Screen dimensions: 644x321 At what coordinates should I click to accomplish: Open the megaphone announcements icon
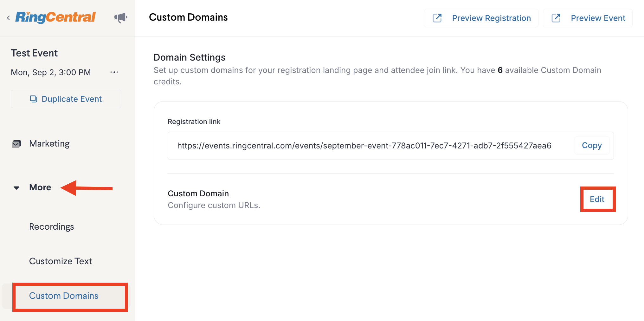121,18
